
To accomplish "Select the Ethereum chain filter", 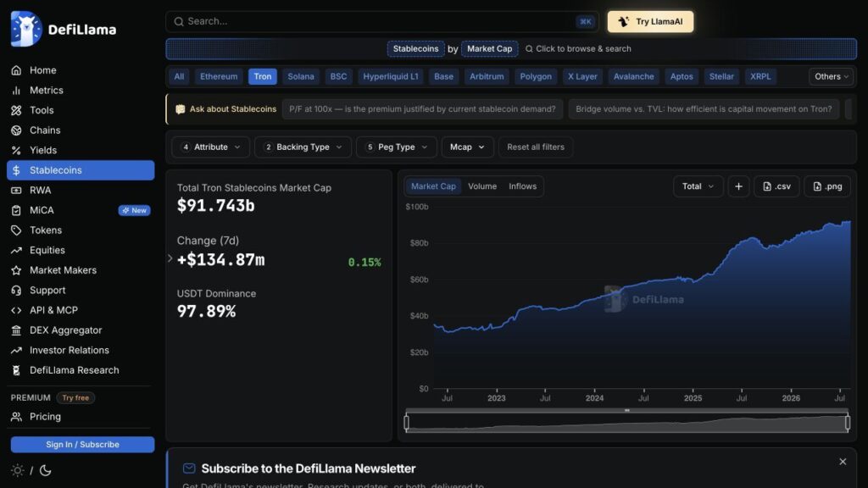I will [x=219, y=76].
